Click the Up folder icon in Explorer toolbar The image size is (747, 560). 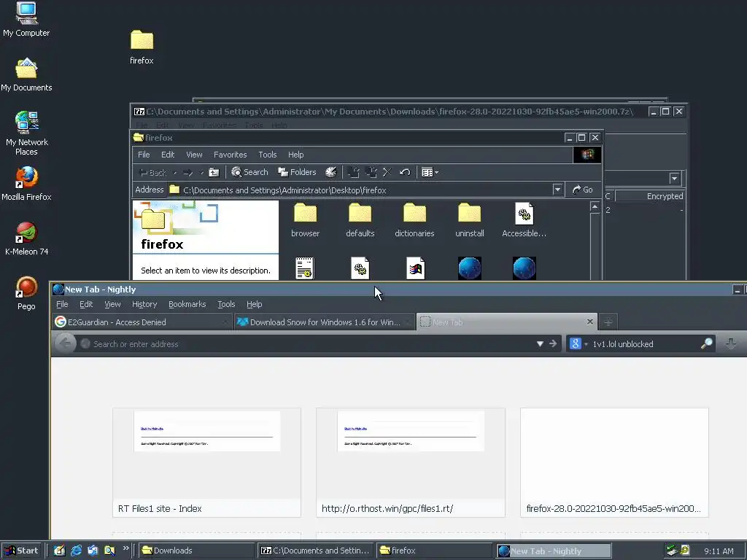click(214, 172)
